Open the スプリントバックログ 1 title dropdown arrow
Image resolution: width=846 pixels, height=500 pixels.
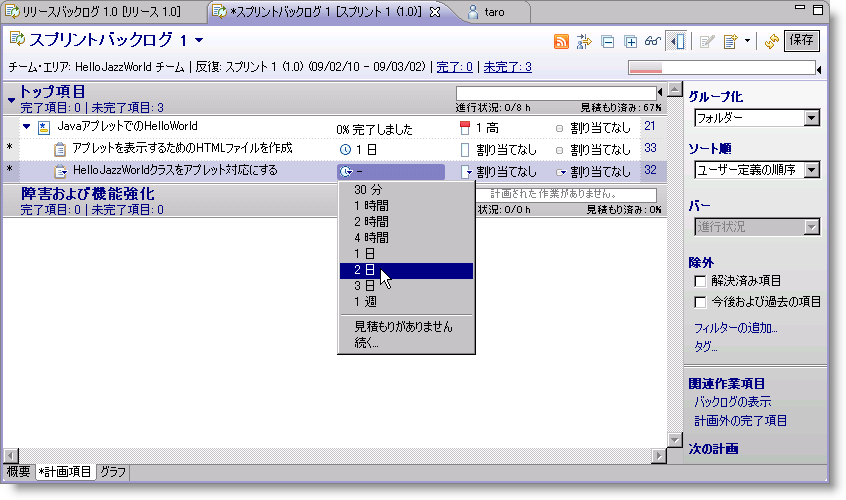click(199, 40)
